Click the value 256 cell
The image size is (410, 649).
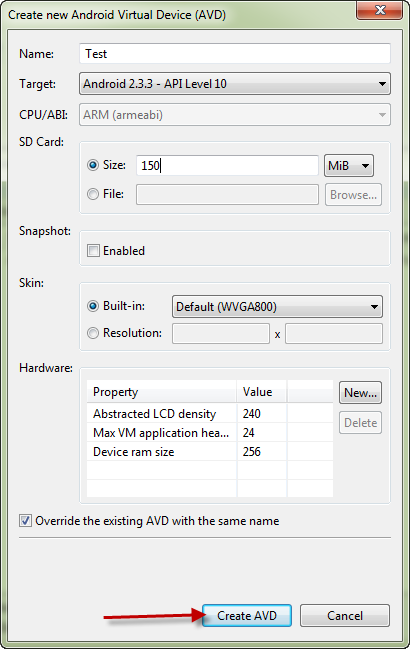tap(261, 452)
